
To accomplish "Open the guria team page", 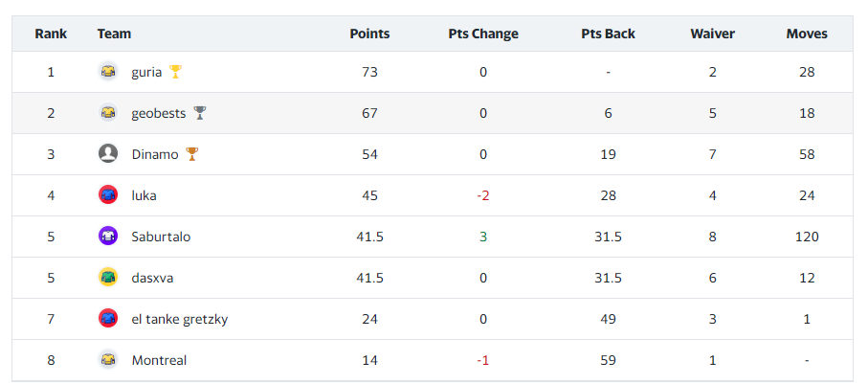I will [146, 72].
